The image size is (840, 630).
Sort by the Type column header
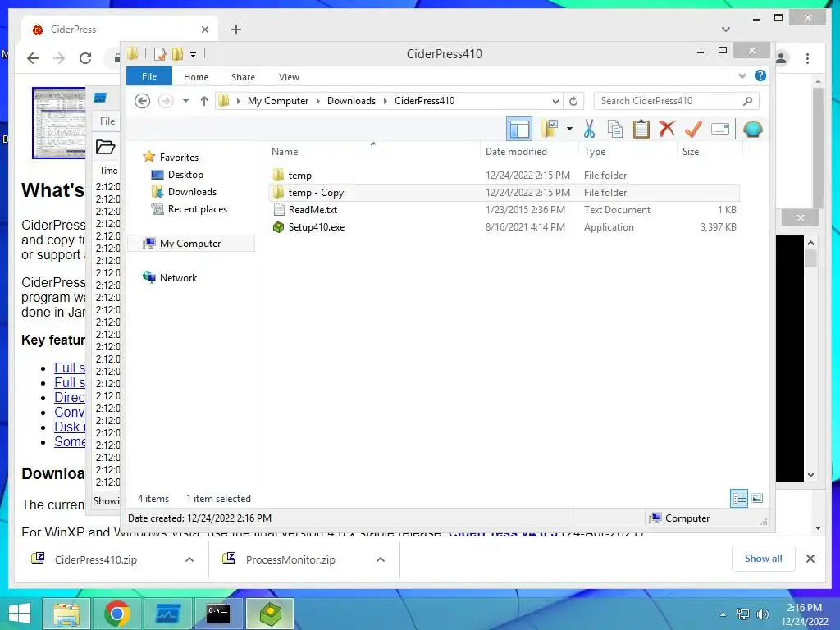tap(628, 152)
